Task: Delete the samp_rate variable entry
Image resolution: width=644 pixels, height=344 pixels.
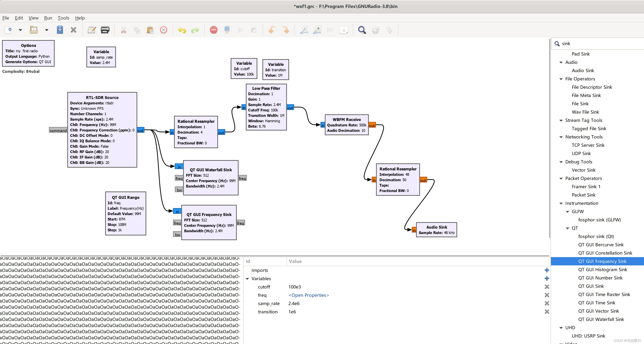Action: tap(547, 303)
